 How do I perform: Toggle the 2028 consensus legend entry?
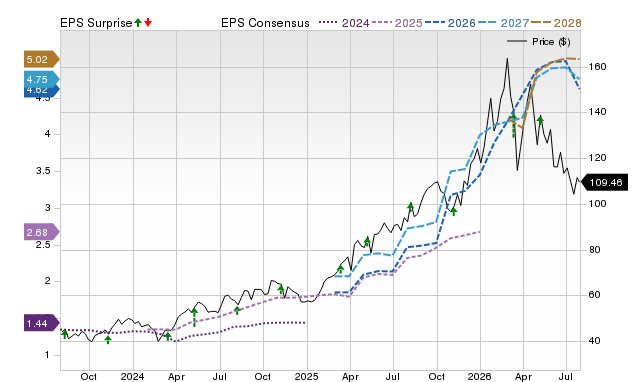pos(556,23)
